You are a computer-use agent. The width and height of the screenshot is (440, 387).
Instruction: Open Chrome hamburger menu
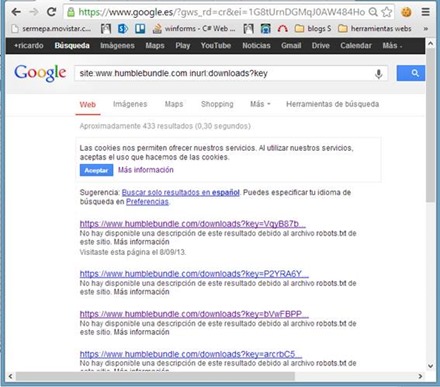click(425, 12)
